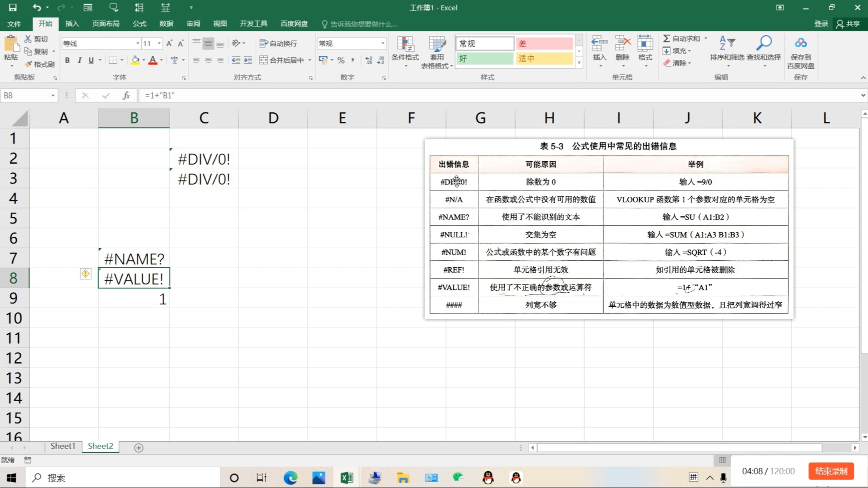868x488 pixels.
Task: Open Conditional Formatting
Action: (x=405, y=52)
